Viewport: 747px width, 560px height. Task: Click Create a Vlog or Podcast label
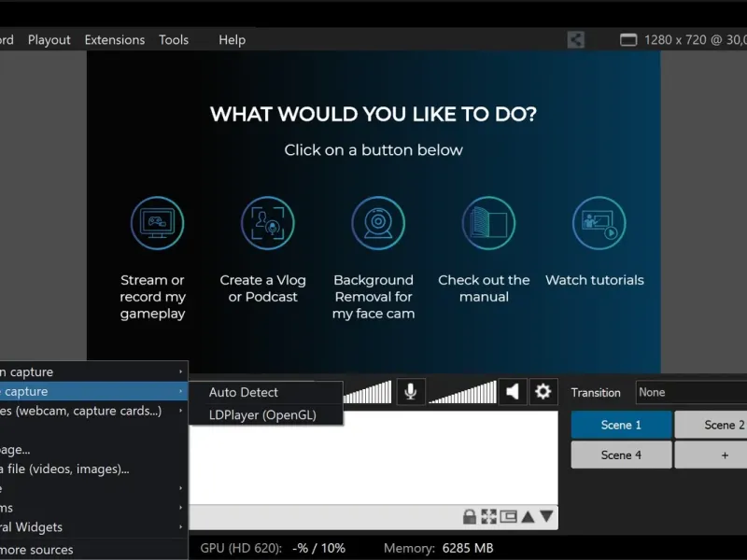point(263,288)
